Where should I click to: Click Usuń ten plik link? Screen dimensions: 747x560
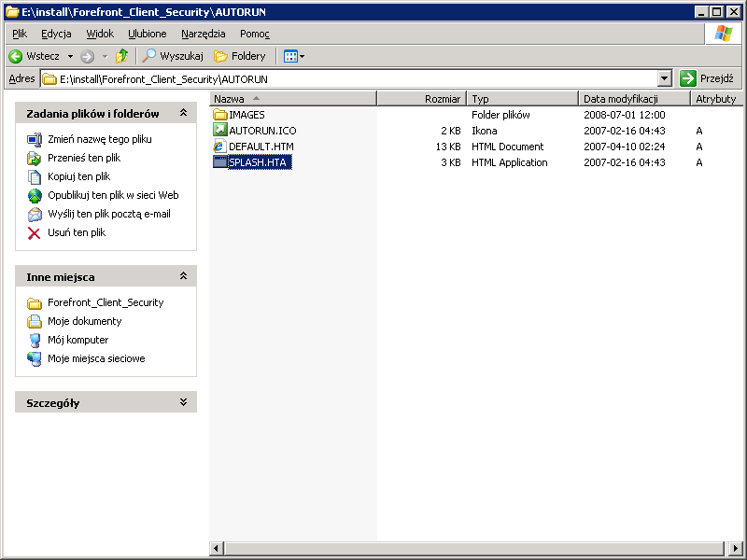(x=77, y=232)
